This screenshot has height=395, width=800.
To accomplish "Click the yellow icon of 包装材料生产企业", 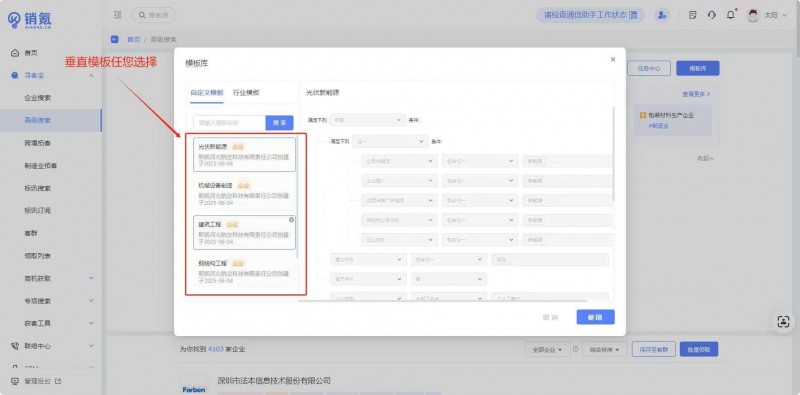I will pos(643,115).
